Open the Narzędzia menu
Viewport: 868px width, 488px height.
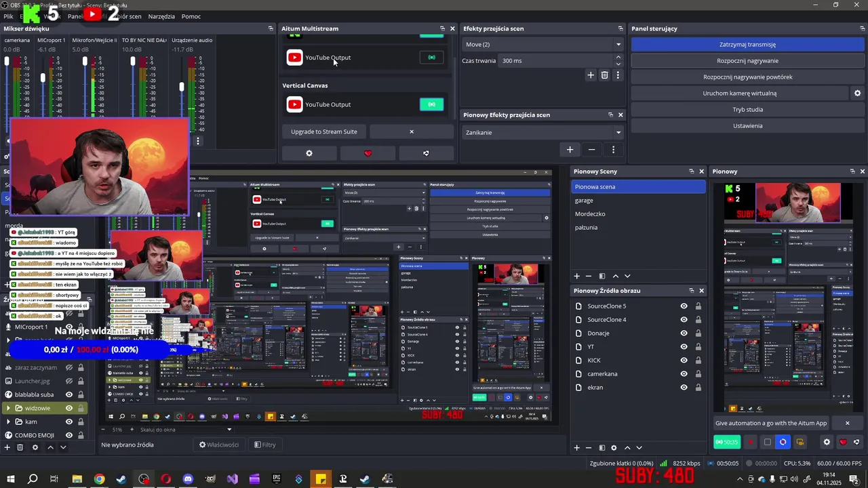[161, 16]
